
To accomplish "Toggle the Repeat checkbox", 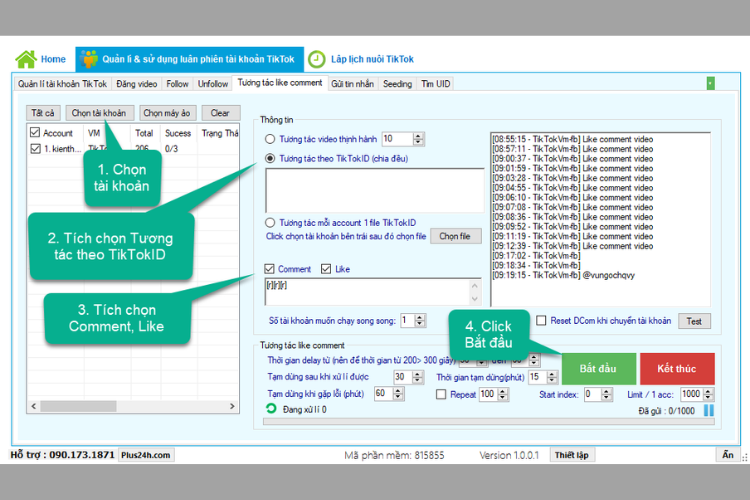I will pyautogui.click(x=441, y=394).
